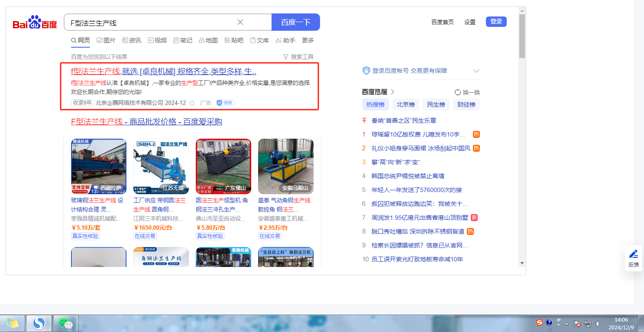Image resolution: width=644 pixels, height=332 pixels.
Task: Open pinned topic 奏响"首善之区"民生乐章
Action: (x=404, y=120)
